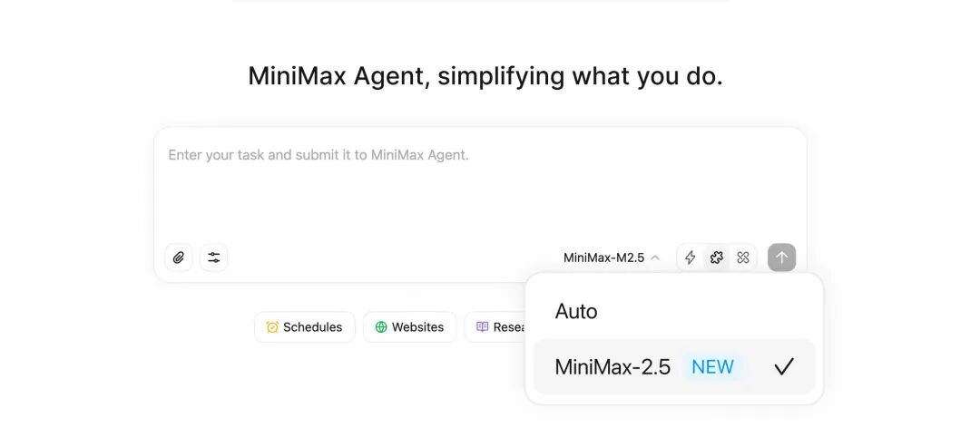The height and width of the screenshot is (437, 980).
Task: Select Auto from the model list
Action: (576, 311)
